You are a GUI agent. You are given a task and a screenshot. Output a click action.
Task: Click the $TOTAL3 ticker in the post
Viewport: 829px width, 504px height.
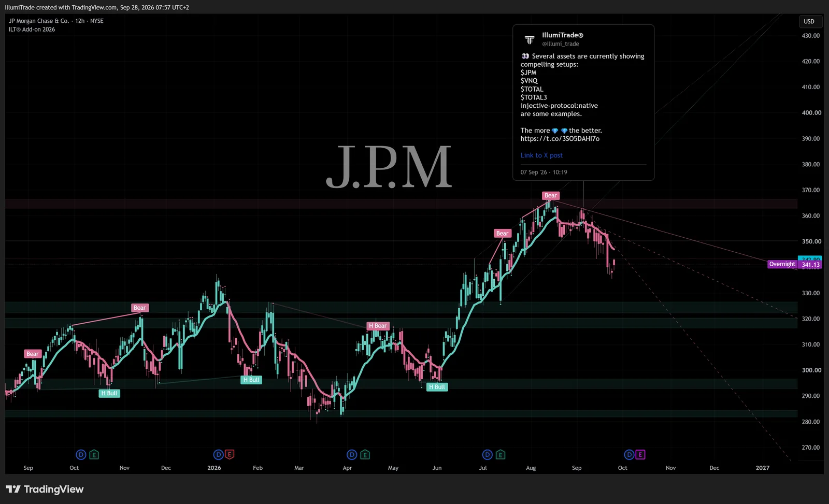point(534,97)
